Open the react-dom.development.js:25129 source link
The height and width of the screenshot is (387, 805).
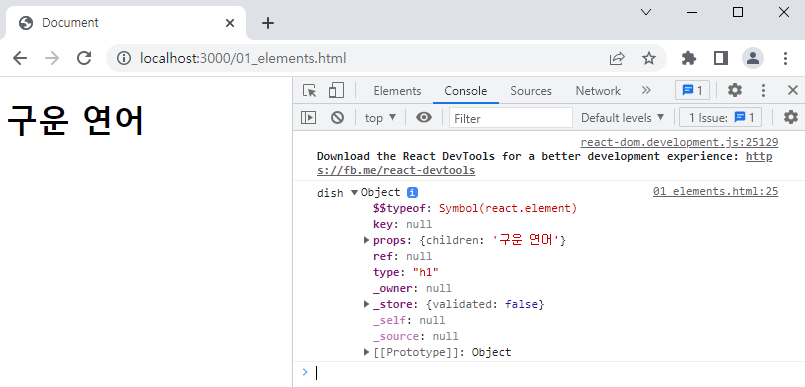click(x=679, y=142)
